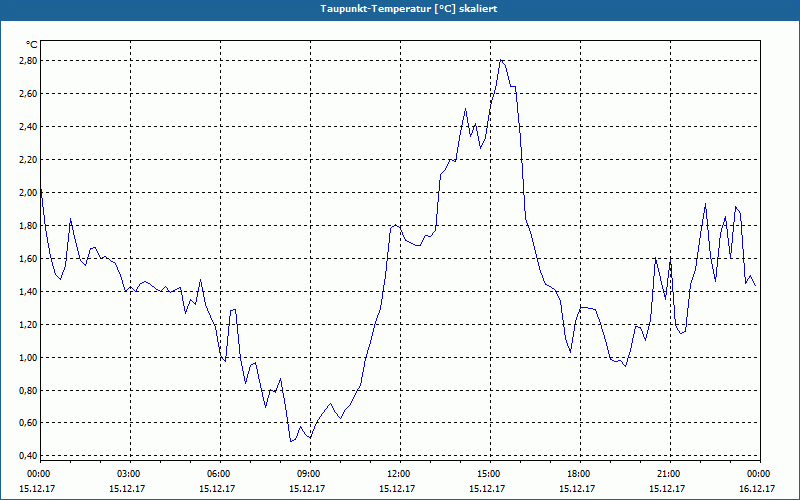The width and height of the screenshot is (800, 500).
Task: Select the "2,80" y-axis label
Action: point(28,61)
